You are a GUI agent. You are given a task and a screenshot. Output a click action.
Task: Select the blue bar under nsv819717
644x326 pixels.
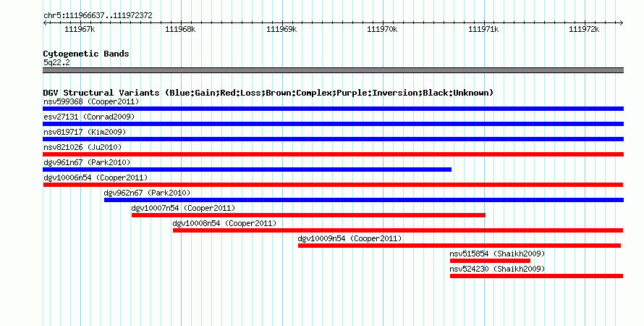point(333,139)
